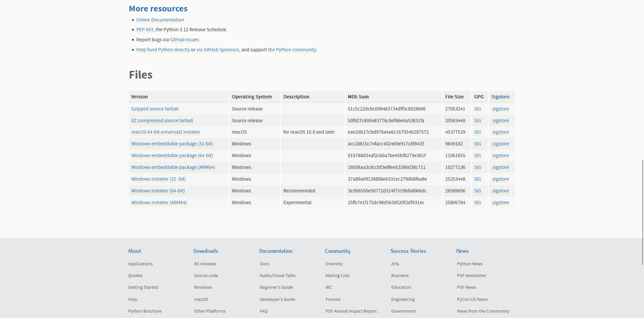Open FAQ footer link
This screenshot has height=318, width=644.
264,311
